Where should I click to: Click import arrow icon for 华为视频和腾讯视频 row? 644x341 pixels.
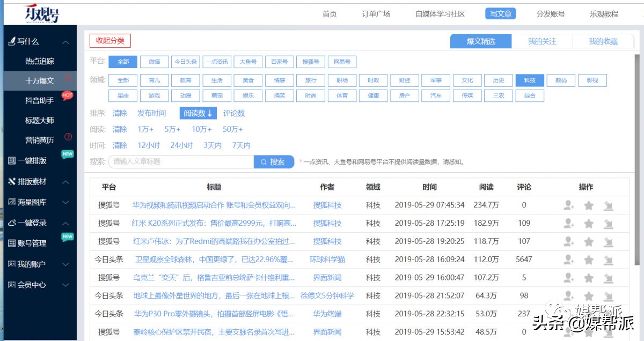coord(608,205)
